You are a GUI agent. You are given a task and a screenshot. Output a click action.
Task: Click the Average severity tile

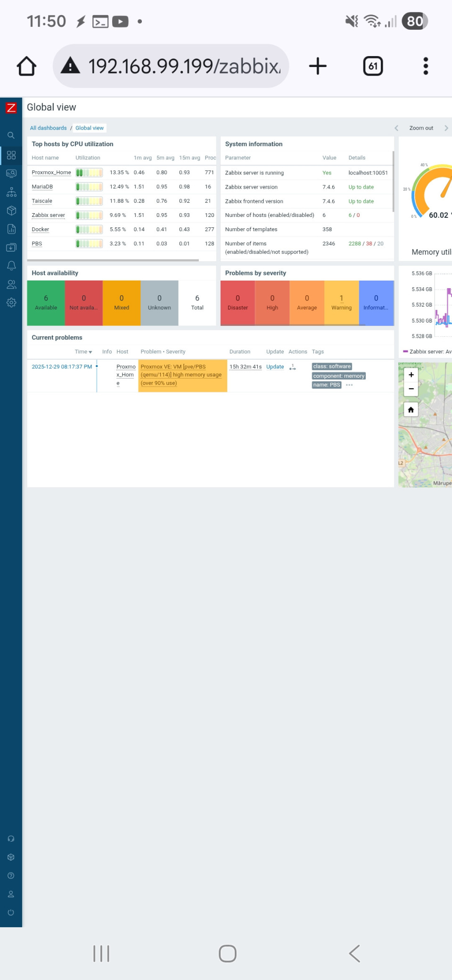point(307,303)
